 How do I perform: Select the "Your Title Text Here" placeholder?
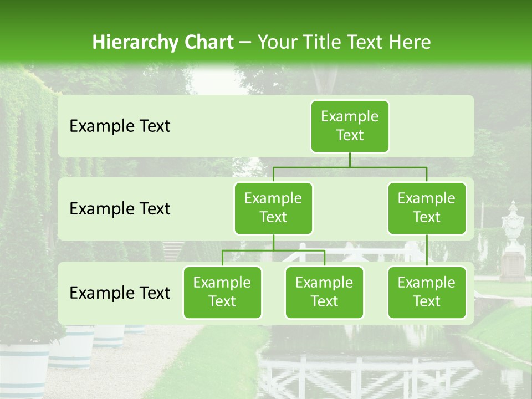(x=344, y=42)
